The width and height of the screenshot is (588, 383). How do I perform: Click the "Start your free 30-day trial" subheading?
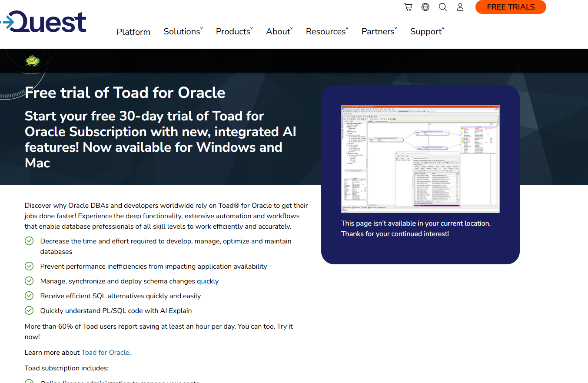tap(161, 140)
